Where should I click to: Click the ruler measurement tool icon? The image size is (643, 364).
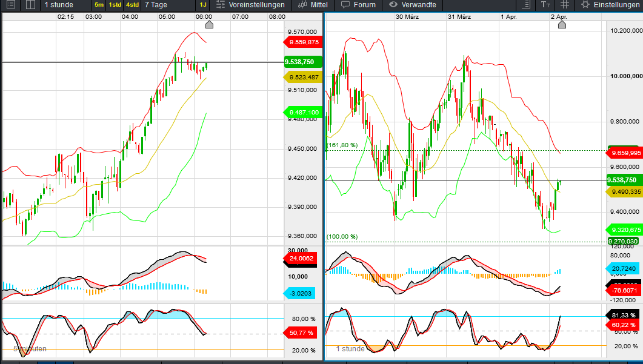[525, 4]
